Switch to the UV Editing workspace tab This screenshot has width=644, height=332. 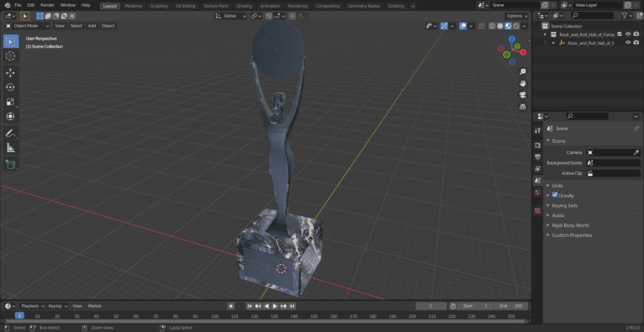[185, 6]
